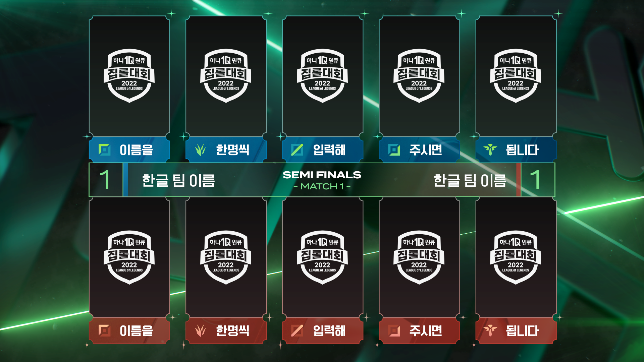Click the SEMI FINALS title text
Screen dimensions: 644x362
pyautogui.click(x=322, y=175)
